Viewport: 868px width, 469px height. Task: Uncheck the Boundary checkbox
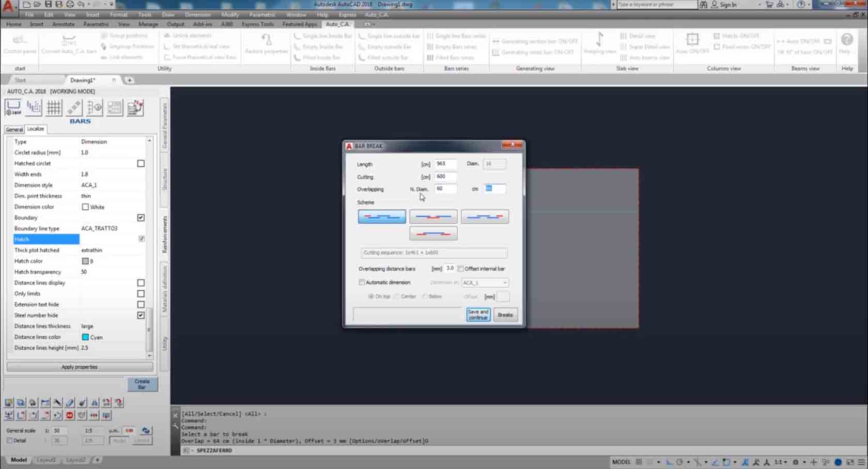pos(141,217)
